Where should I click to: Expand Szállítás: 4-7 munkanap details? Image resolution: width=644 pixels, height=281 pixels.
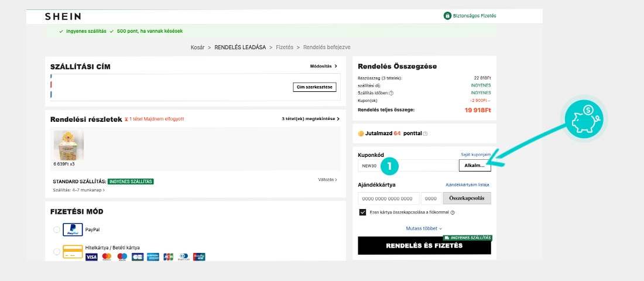tap(79, 190)
